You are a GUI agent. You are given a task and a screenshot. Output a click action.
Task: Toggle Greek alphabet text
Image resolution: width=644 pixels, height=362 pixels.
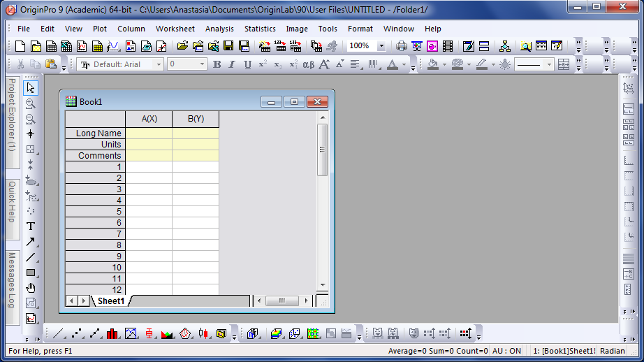[x=309, y=64]
